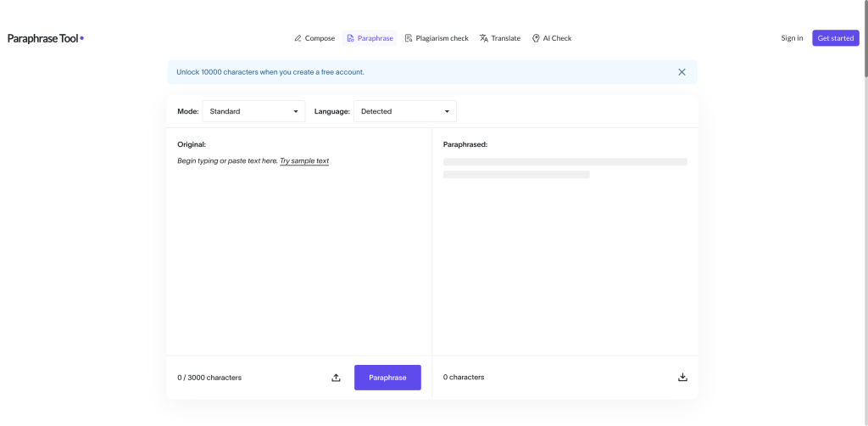Click the 'Original:' label

click(x=192, y=144)
